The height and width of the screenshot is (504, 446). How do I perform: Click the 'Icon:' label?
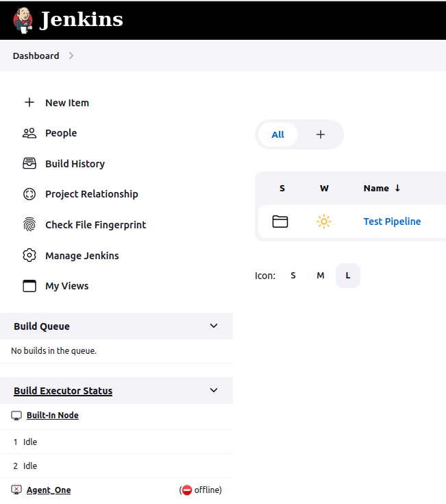point(265,276)
